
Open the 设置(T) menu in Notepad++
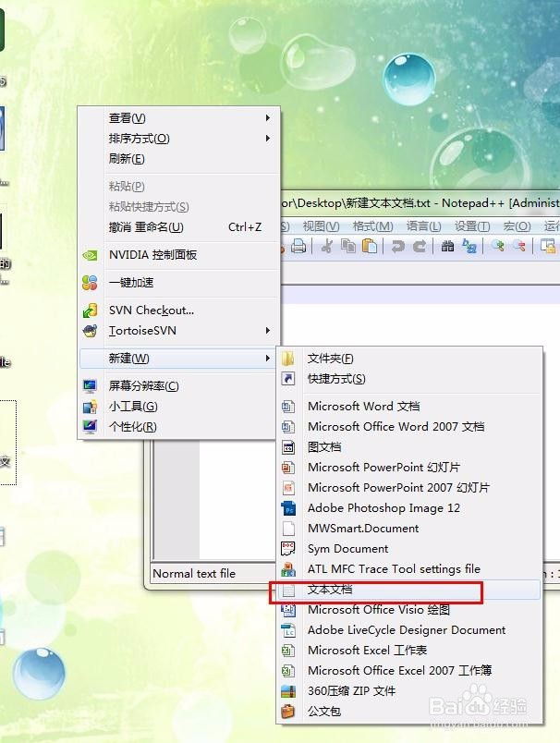pyautogui.click(x=472, y=226)
